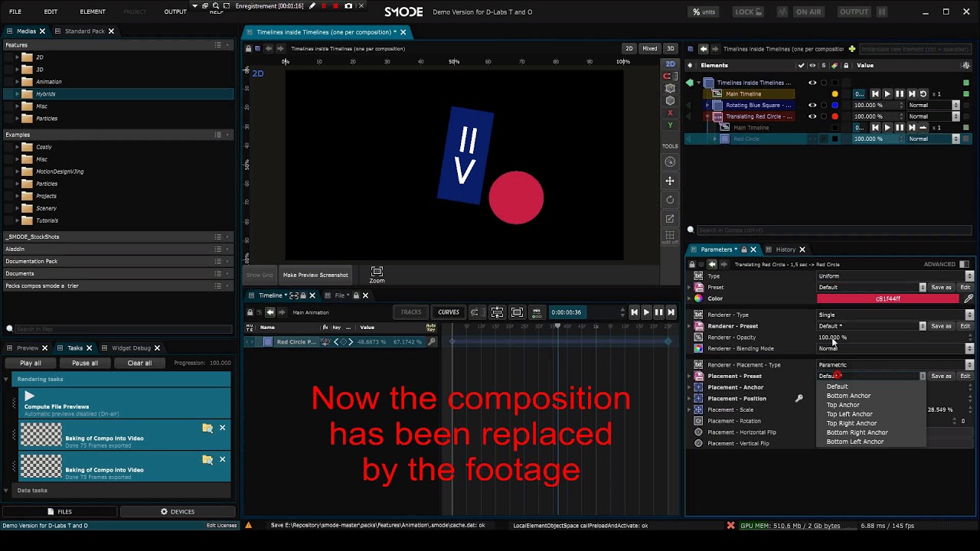Click the lock icon in Parameters toolbar

pos(692,264)
